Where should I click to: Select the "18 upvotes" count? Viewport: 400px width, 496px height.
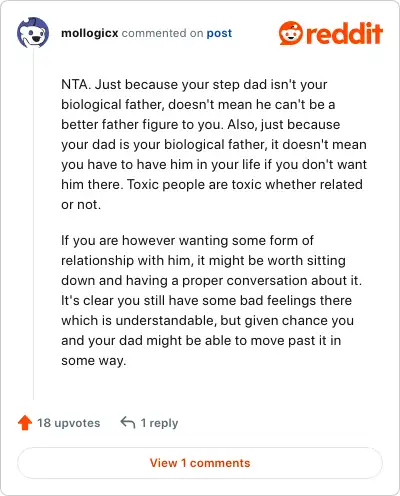(68, 423)
